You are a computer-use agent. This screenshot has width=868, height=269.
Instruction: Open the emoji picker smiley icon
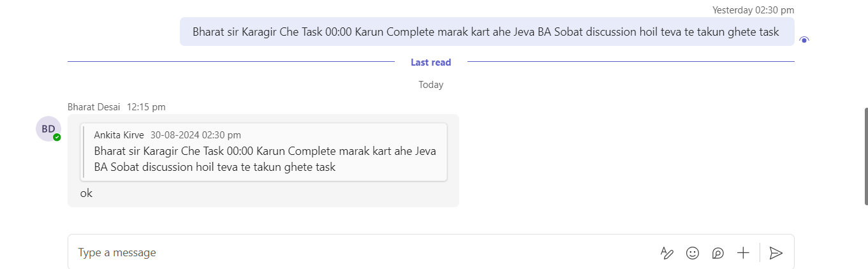pyautogui.click(x=693, y=253)
